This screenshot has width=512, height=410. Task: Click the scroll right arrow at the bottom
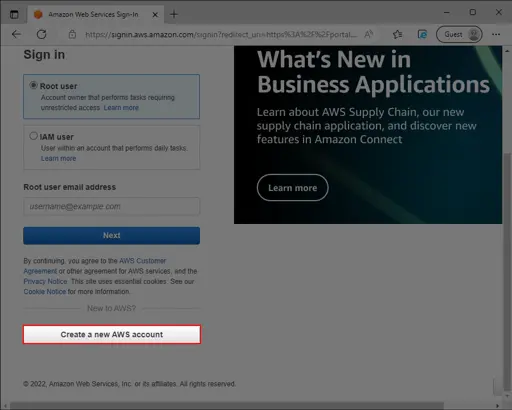coord(498,406)
